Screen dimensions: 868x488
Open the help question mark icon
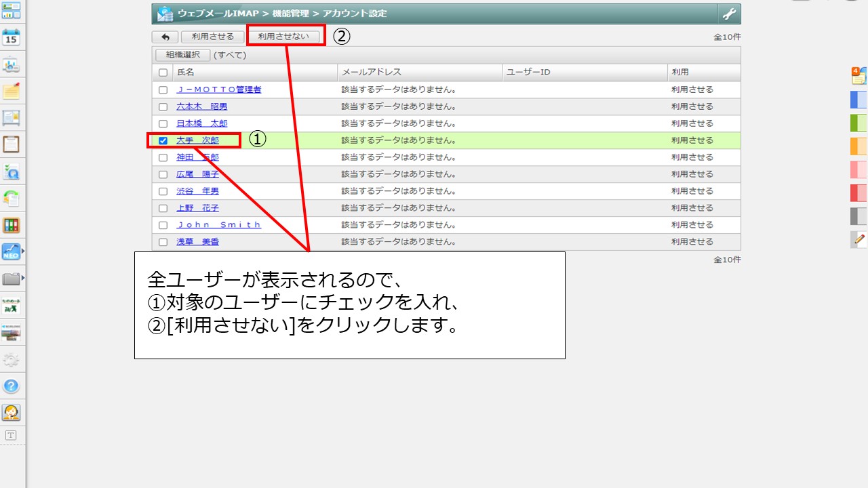[12, 386]
